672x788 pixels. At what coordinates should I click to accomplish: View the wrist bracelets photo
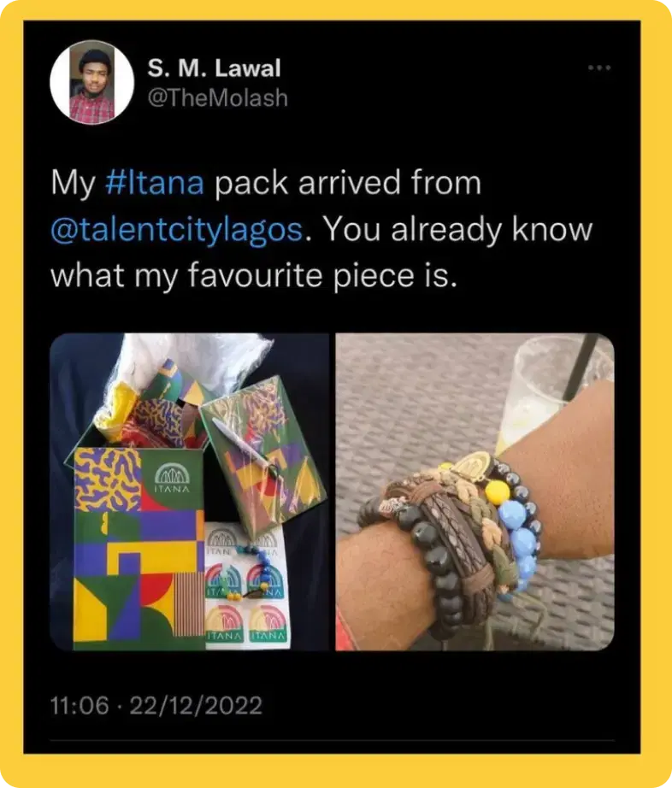pos(475,492)
